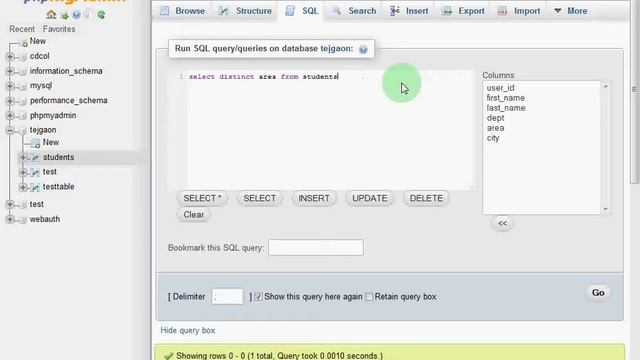Expand the phpmyadmin database node

click(x=10, y=116)
